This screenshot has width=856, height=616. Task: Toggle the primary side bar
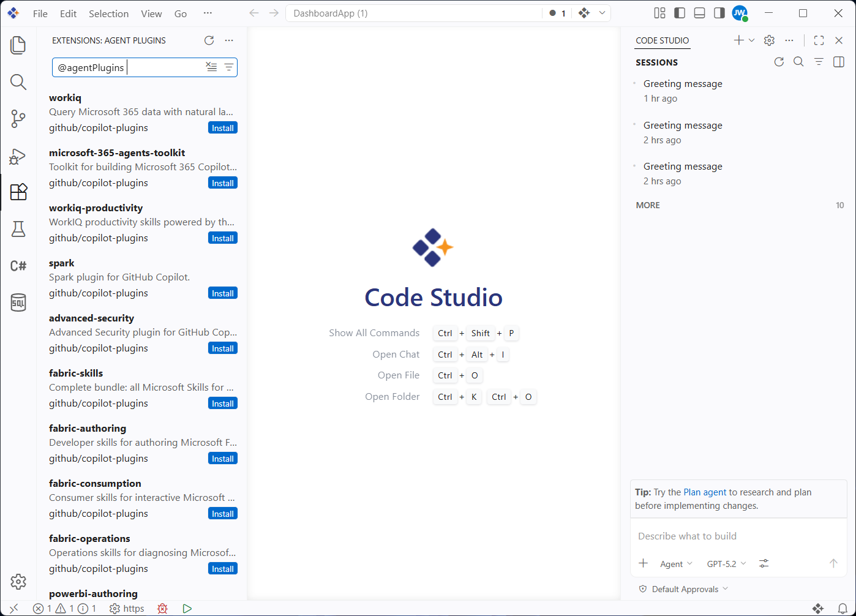click(x=680, y=13)
